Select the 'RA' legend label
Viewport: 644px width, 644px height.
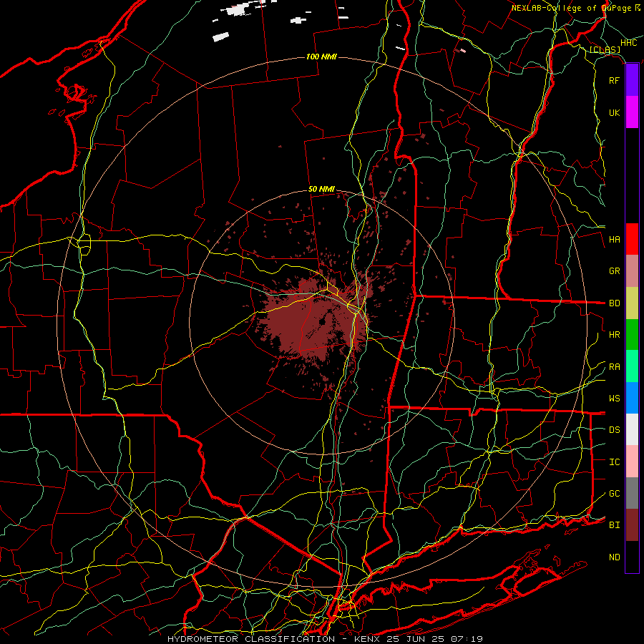tap(614, 367)
